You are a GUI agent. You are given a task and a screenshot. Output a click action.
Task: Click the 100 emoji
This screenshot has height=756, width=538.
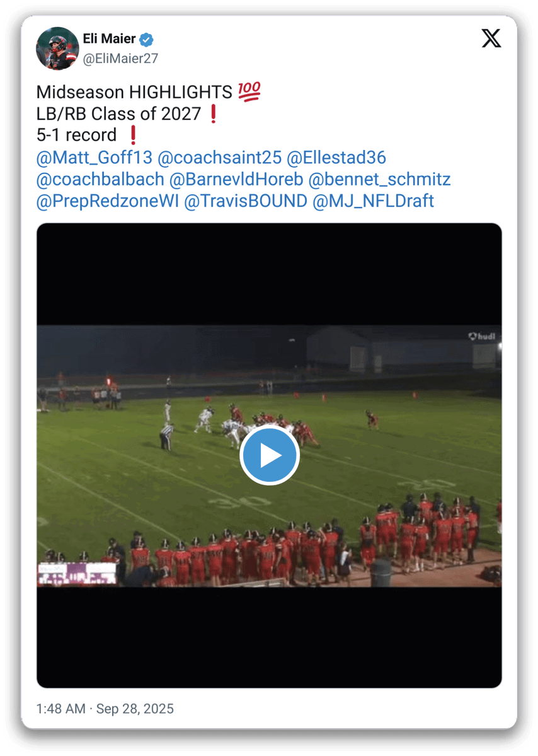pyautogui.click(x=249, y=91)
